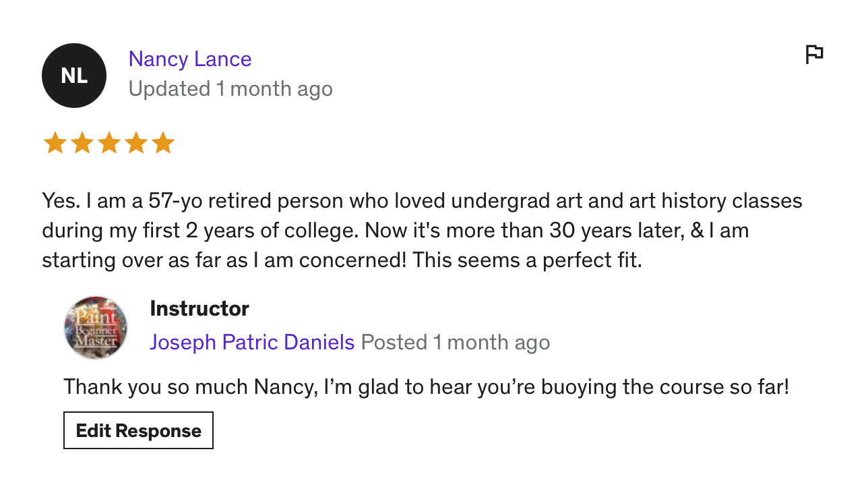Report this review with the flag icon
The image size is (868, 491).
[814, 54]
